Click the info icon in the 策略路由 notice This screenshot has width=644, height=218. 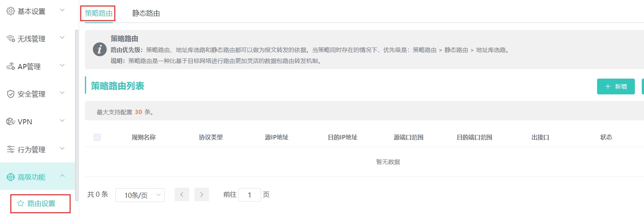(x=100, y=49)
